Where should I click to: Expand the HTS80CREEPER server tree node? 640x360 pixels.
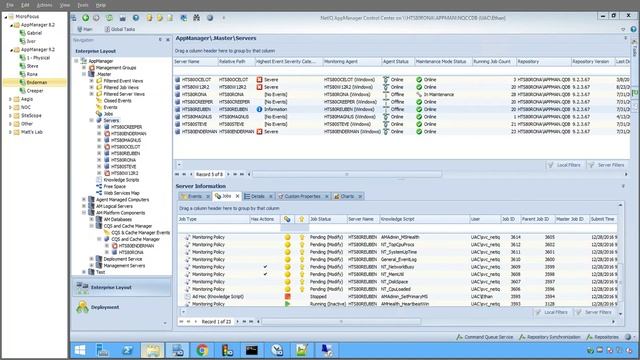tap(99, 127)
